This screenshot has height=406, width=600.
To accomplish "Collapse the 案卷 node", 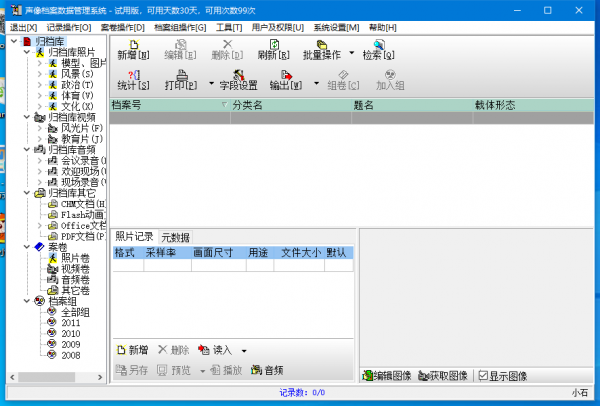I will (27, 247).
